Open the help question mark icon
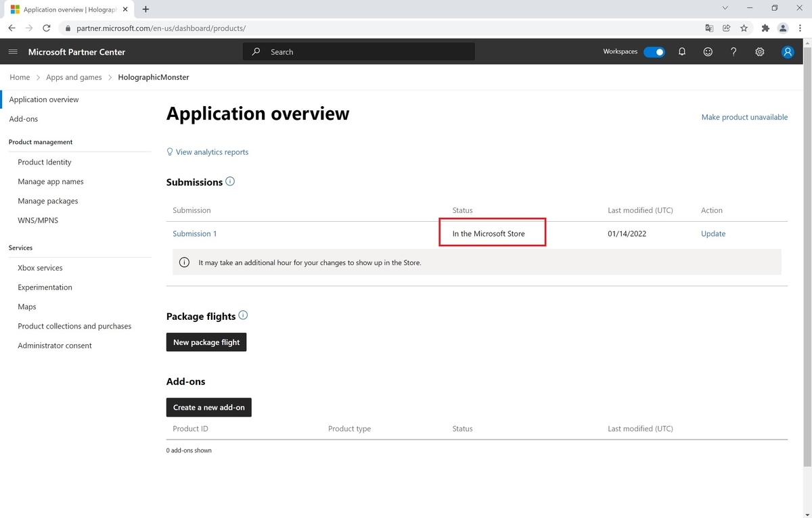 point(734,52)
